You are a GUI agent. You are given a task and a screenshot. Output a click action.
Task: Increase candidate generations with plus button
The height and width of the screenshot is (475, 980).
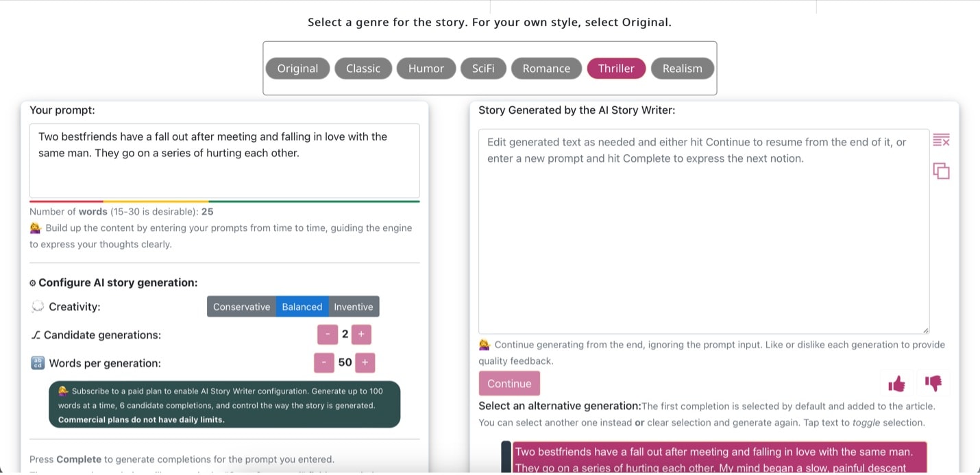[x=361, y=334]
